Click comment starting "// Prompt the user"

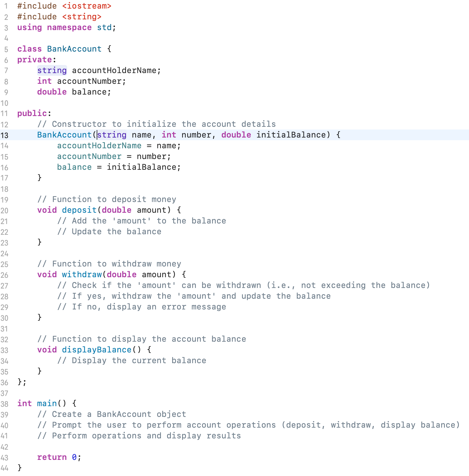click(249, 425)
